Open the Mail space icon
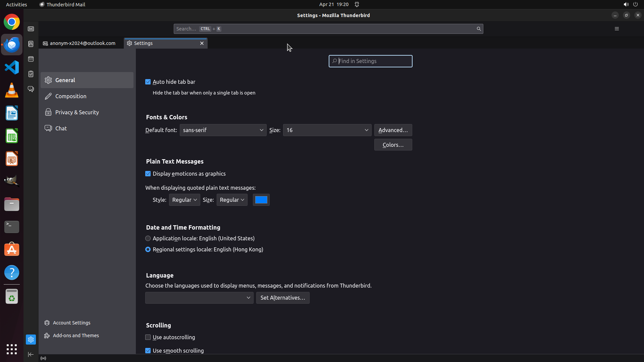The width and height of the screenshot is (644, 362). tap(31, 29)
